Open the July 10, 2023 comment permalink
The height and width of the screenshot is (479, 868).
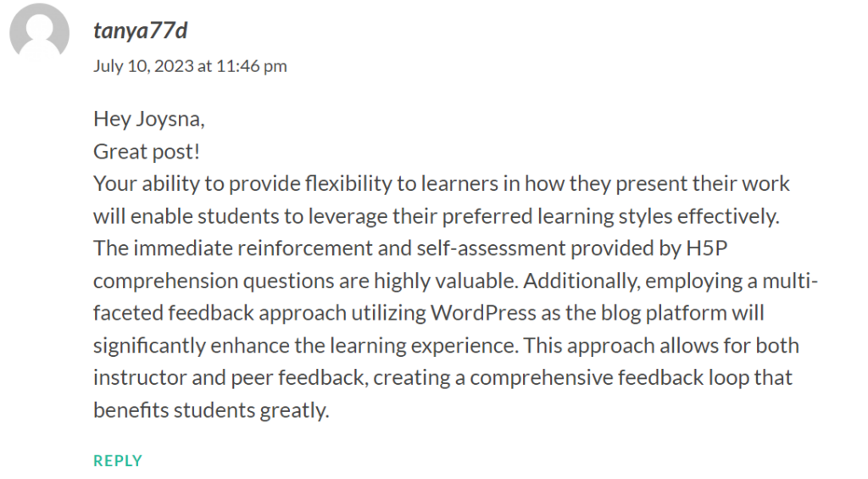click(x=190, y=66)
